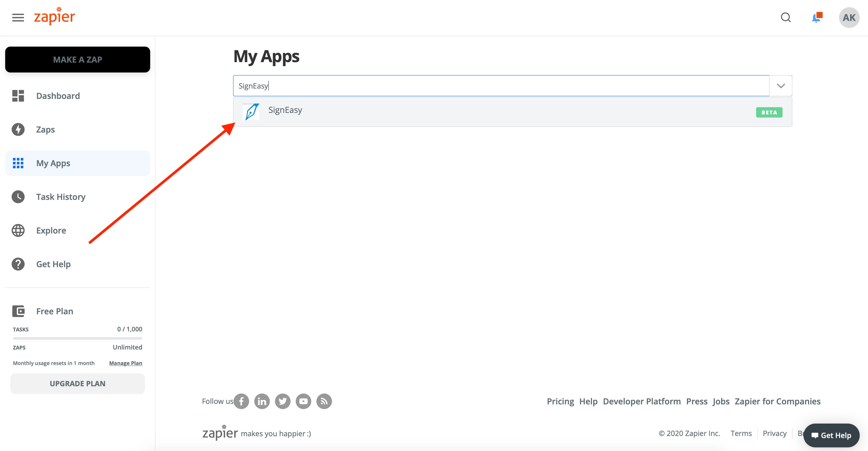Click the MAKE A ZAP button
The width and height of the screenshot is (868, 451).
(77, 60)
